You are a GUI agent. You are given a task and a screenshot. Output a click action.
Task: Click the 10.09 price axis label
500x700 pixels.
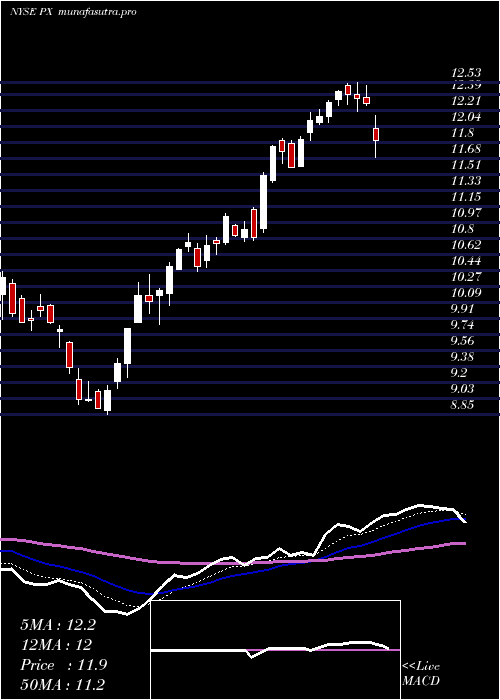(x=466, y=293)
